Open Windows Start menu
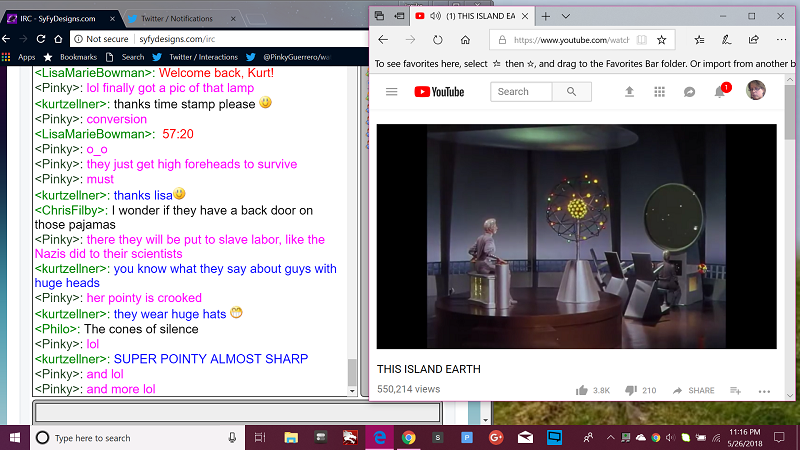Screen dimensions: 800x450 [15, 438]
